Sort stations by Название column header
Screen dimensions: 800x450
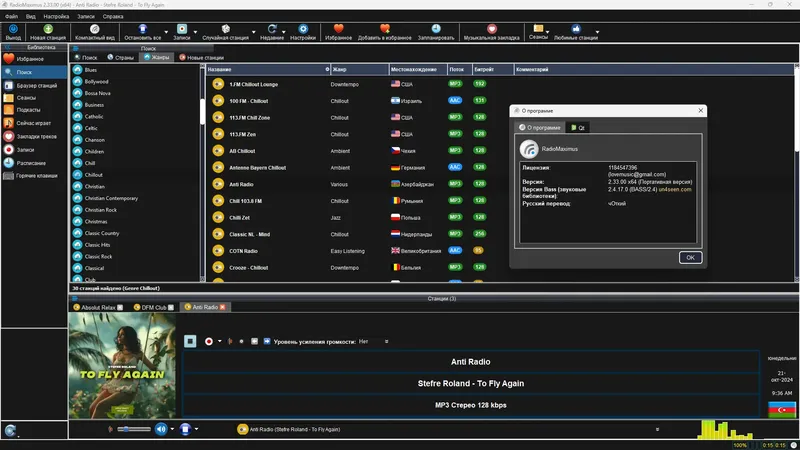pyautogui.click(x=268, y=69)
